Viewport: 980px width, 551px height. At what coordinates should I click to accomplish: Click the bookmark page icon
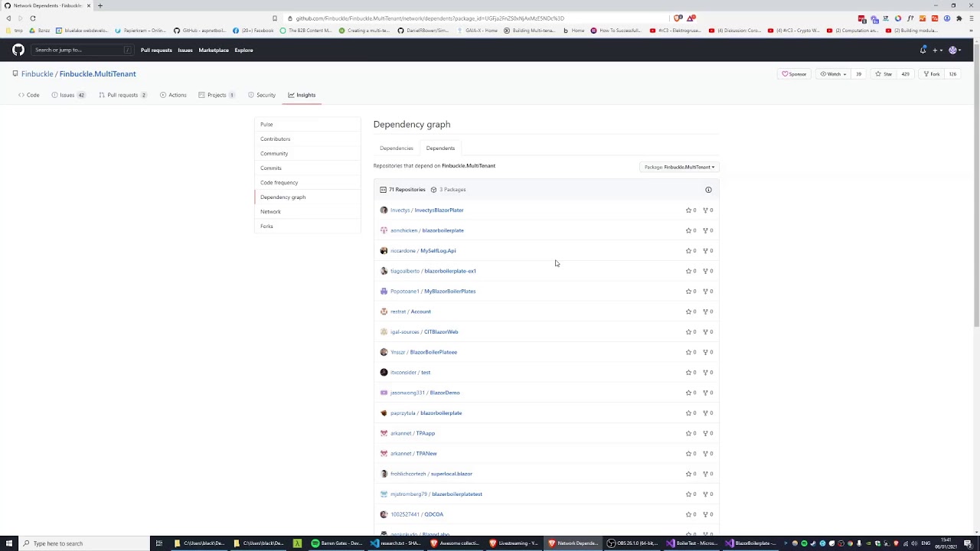click(275, 18)
